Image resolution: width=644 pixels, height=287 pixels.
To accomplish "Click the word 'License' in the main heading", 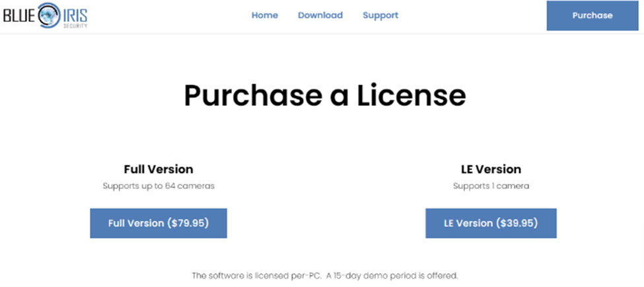I will (411, 95).
